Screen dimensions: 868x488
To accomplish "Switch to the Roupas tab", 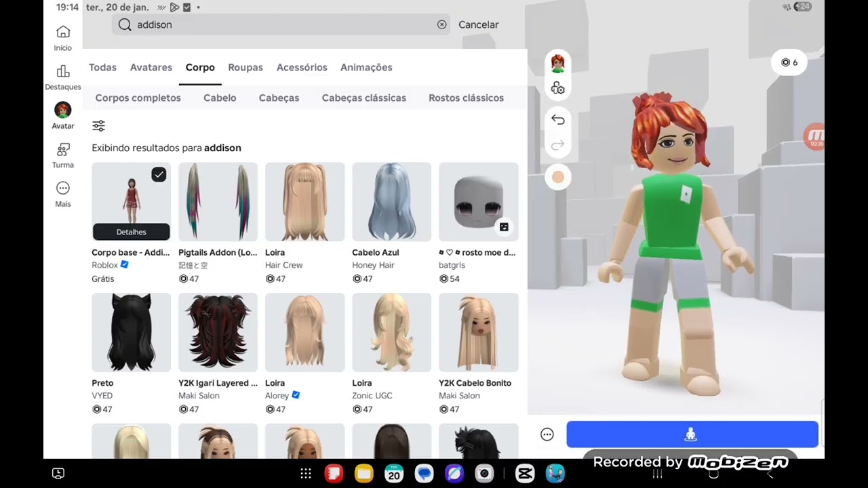I will pyautogui.click(x=245, y=67).
